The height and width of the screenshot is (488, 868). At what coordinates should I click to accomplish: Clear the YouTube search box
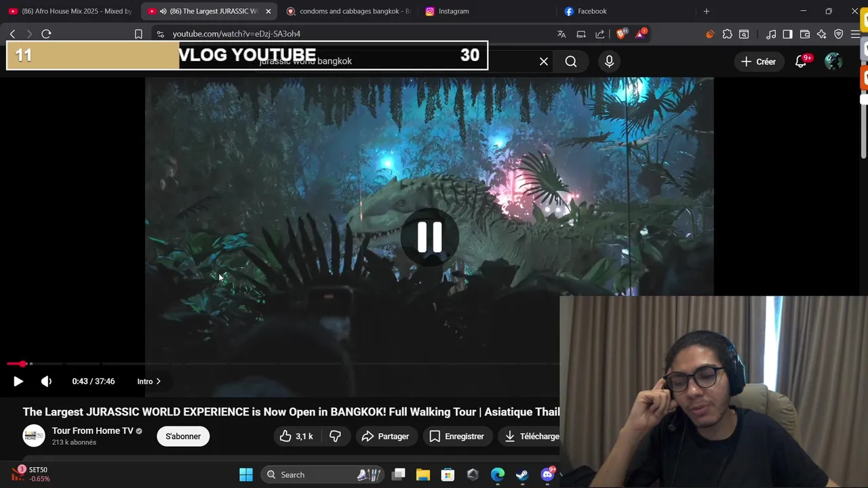tap(544, 62)
